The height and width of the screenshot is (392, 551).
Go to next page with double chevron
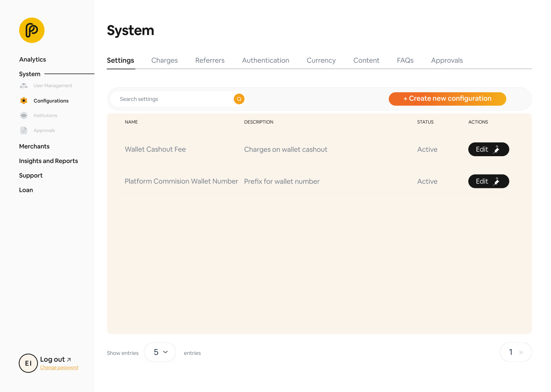(521, 352)
